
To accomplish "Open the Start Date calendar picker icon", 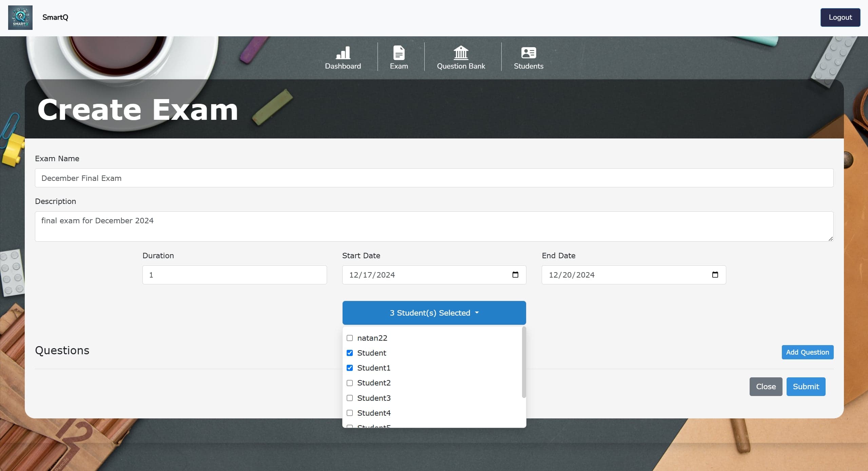I will point(515,275).
